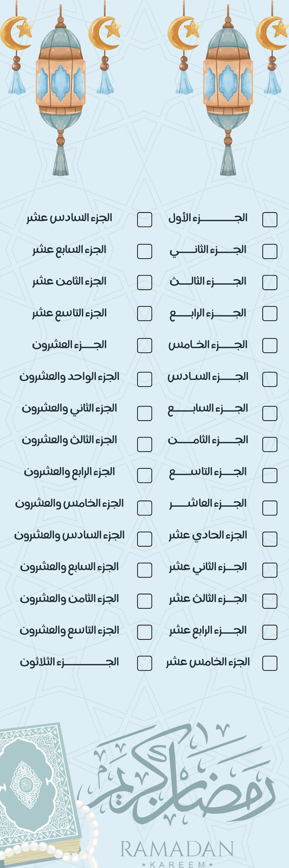Mark the الجزء العشرون checkbox
The height and width of the screenshot is (868, 289).
point(144,346)
